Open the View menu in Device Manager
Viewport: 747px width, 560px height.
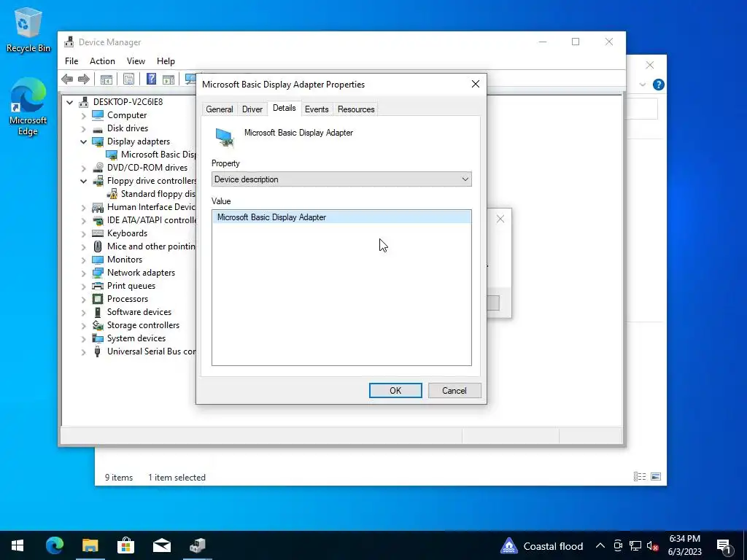pos(136,61)
